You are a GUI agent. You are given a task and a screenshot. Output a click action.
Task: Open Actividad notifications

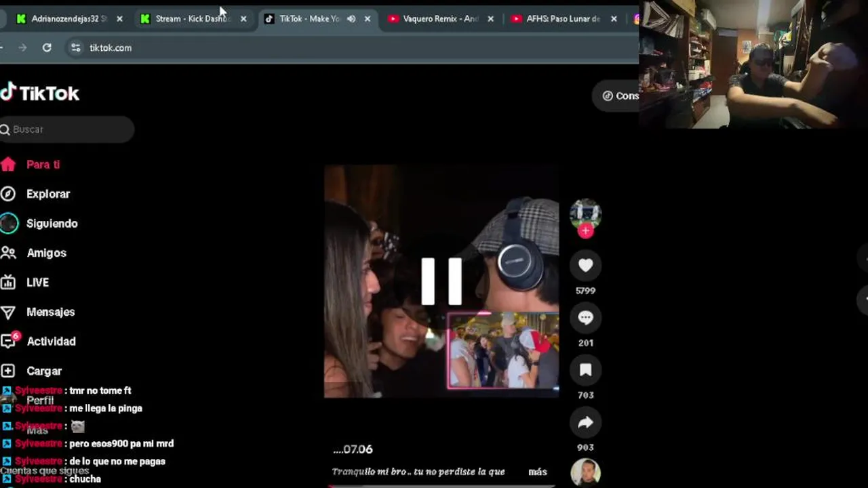point(51,342)
